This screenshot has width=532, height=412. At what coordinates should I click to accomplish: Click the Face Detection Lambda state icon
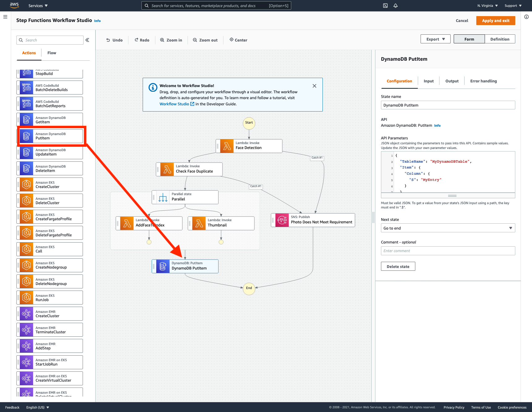coord(227,146)
